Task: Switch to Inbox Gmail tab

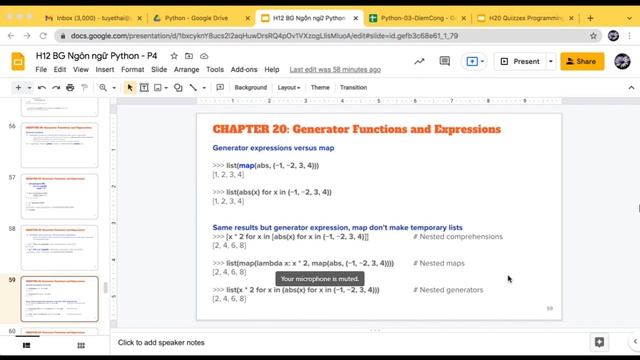Action: point(93,18)
